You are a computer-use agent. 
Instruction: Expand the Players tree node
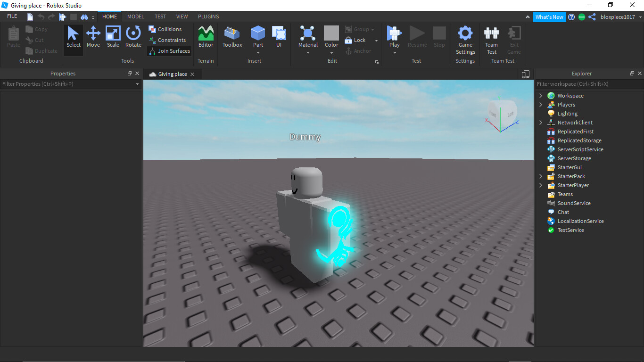point(541,105)
